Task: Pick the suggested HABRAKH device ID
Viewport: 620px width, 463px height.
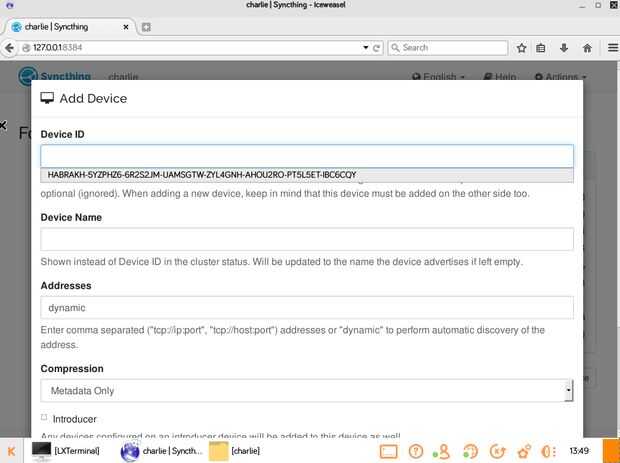Action: click(x=307, y=175)
